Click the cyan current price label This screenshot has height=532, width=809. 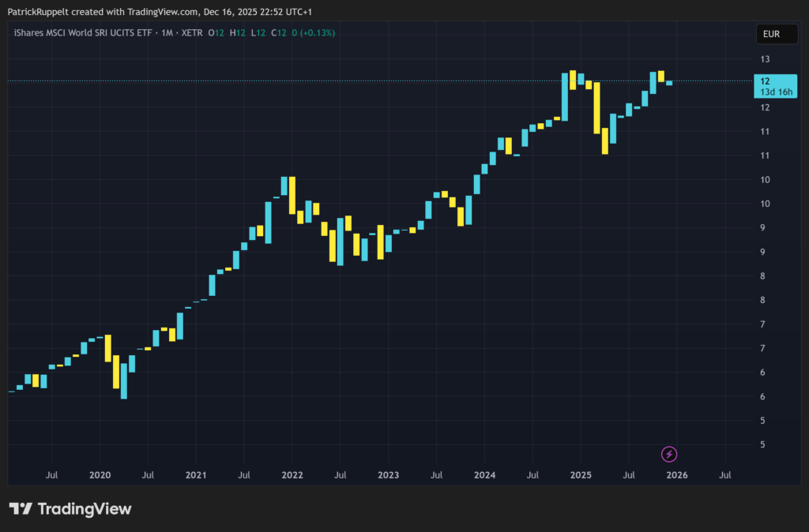766,81
